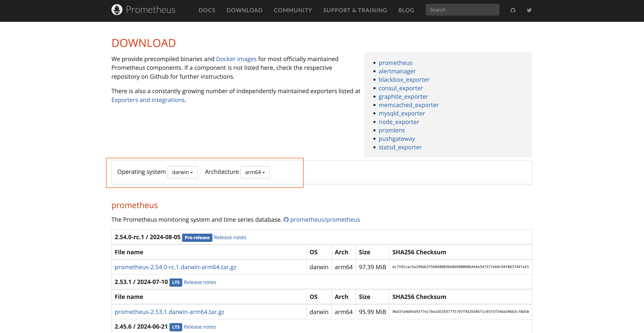The width and height of the screenshot is (644, 333).
Task: Open the Twitter icon in navbar
Action: (x=529, y=10)
